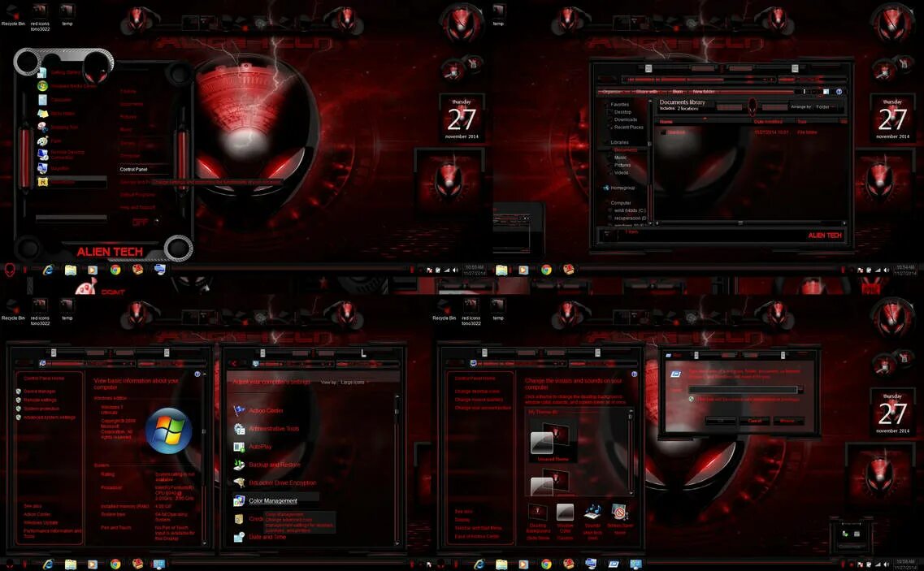Click Change mouse pointers link

tap(478, 400)
